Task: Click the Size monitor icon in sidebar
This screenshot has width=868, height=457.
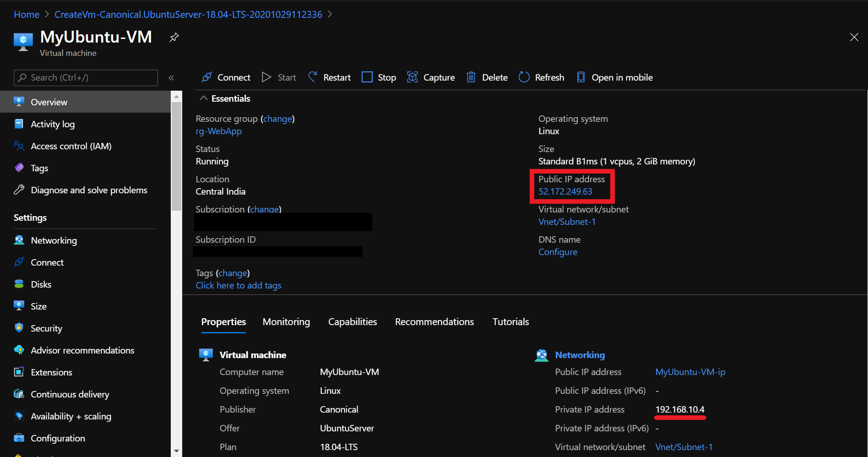Action: click(19, 306)
